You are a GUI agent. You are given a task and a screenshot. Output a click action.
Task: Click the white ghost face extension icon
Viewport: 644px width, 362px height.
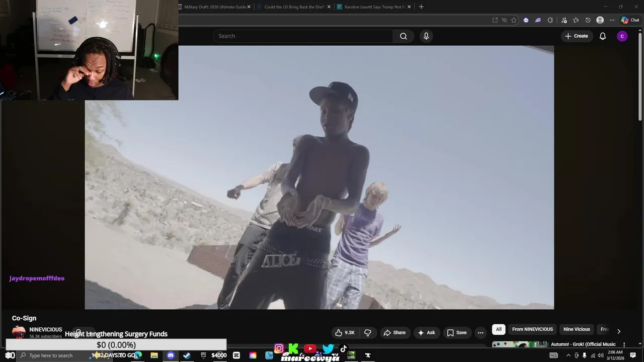tap(526, 20)
